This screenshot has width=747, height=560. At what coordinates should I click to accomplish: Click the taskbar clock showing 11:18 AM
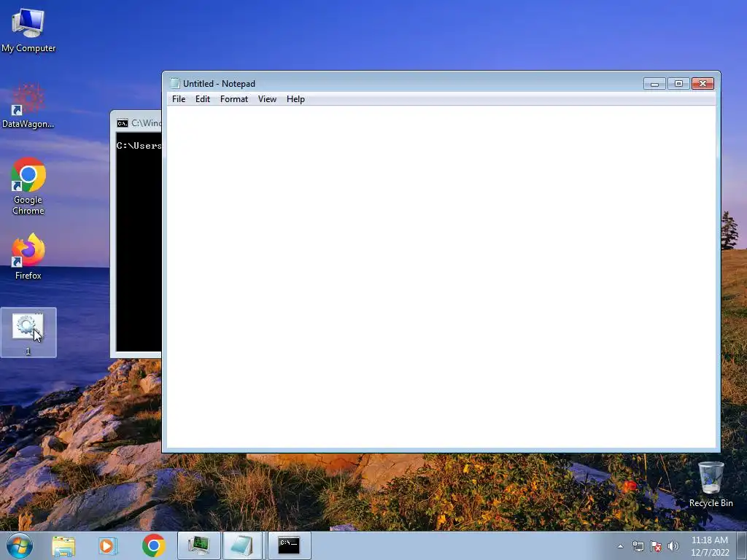(x=709, y=546)
